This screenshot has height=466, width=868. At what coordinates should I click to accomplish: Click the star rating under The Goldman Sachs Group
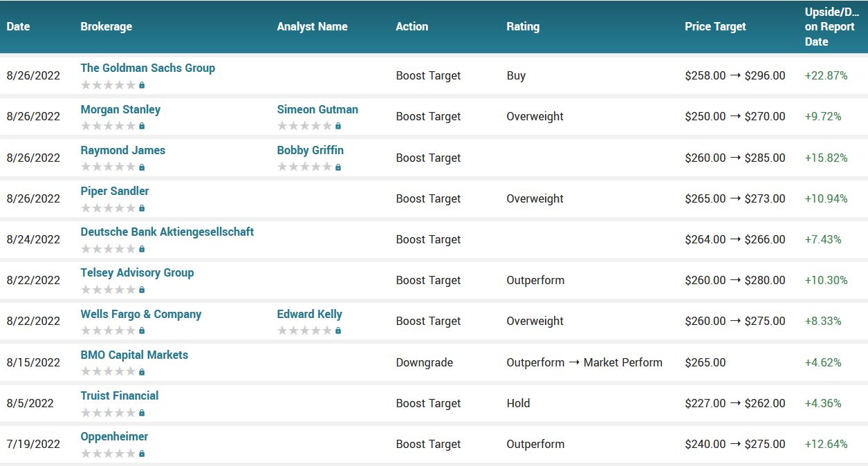(x=109, y=85)
